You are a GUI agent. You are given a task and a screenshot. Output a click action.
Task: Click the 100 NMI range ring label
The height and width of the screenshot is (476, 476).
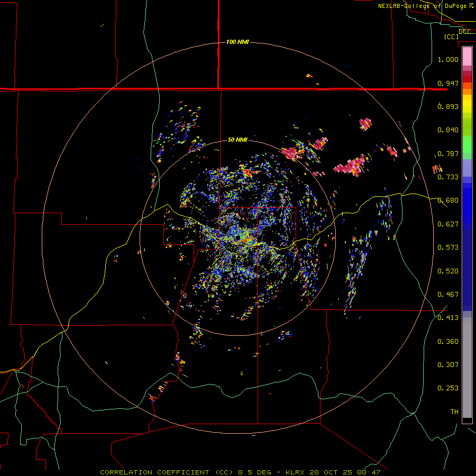click(237, 42)
